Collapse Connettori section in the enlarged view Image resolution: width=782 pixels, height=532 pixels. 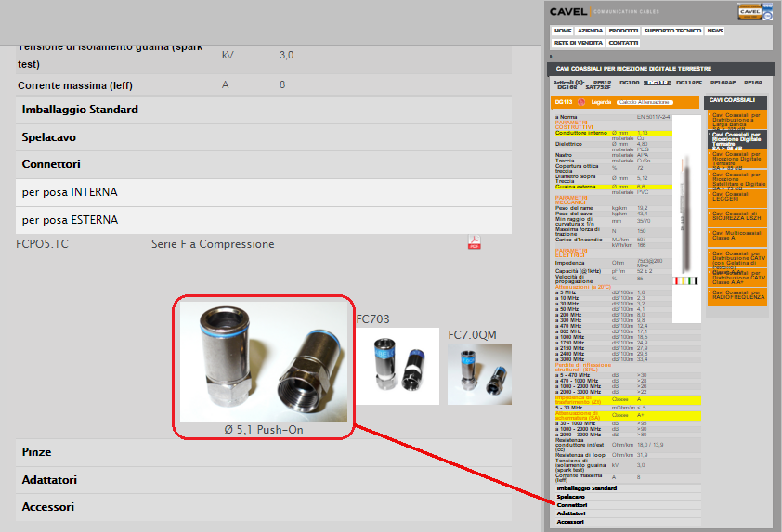(x=264, y=164)
